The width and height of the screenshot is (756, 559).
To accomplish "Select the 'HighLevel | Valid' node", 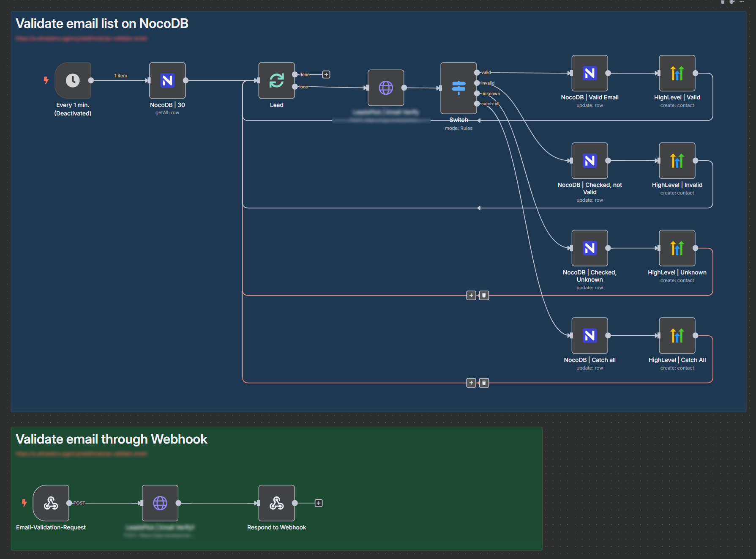I will click(x=677, y=73).
